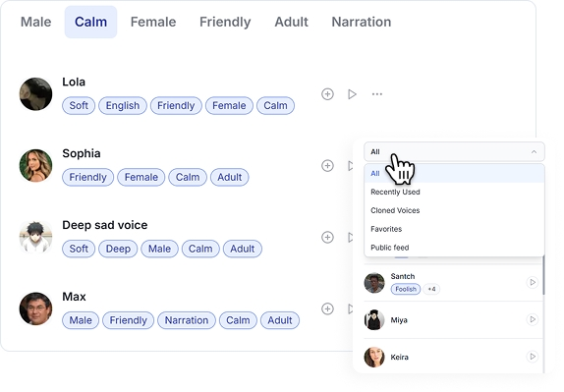The image size is (564, 392).
Task: Switch to the Narration tab
Action: click(362, 22)
